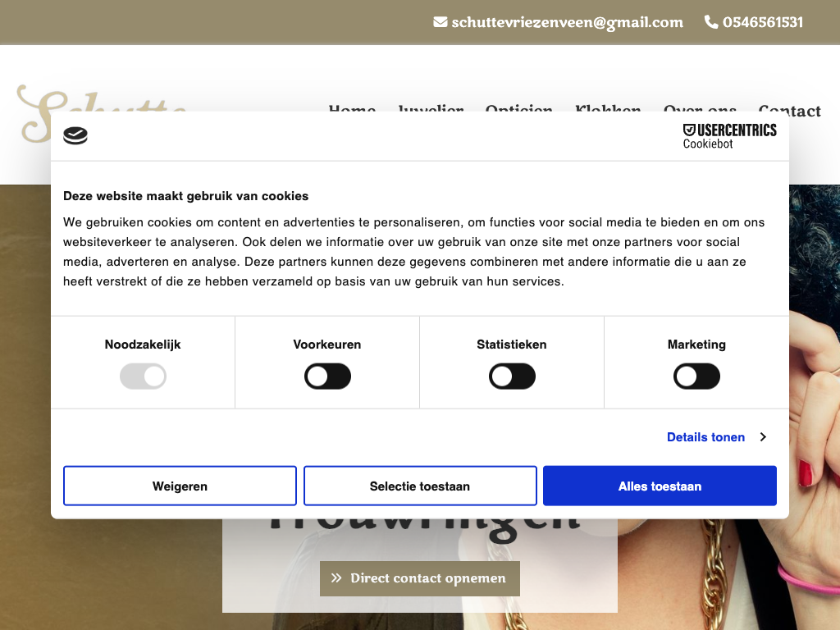
Task: Navigate to the Over ons page
Action: click(x=700, y=108)
